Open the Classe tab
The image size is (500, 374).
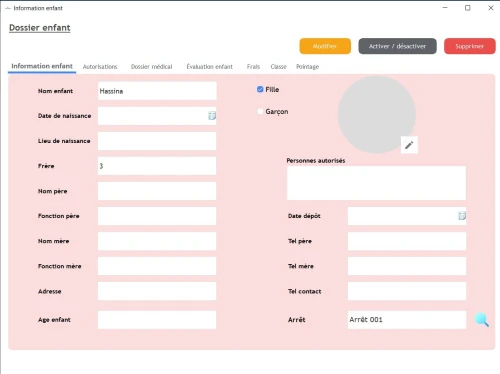tap(279, 67)
